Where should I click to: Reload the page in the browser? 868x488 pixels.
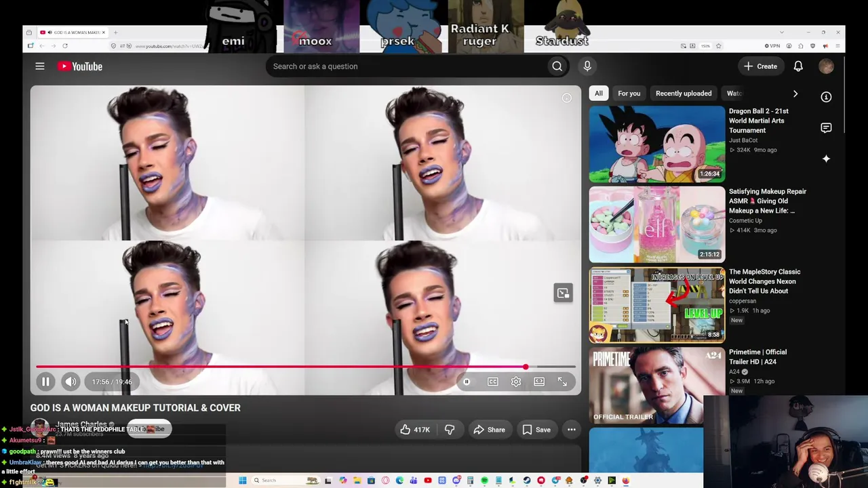(65, 46)
